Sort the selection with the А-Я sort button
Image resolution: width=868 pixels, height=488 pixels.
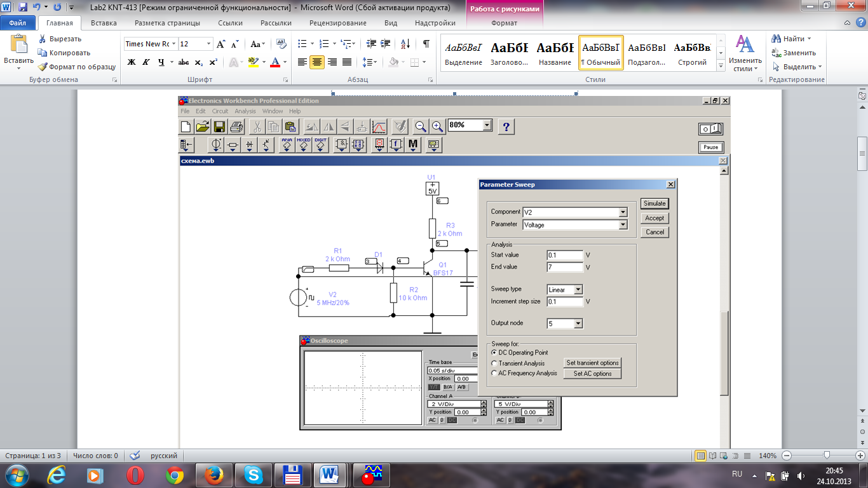pyautogui.click(x=405, y=44)
